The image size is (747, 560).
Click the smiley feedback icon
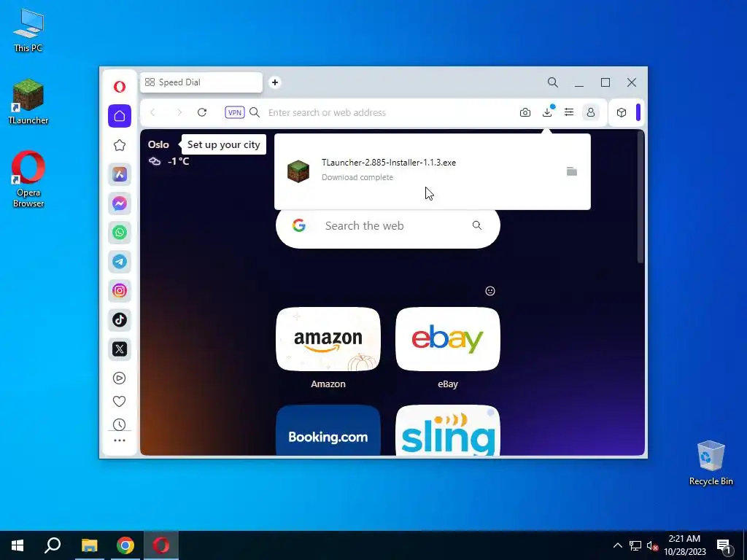(489, 291)
